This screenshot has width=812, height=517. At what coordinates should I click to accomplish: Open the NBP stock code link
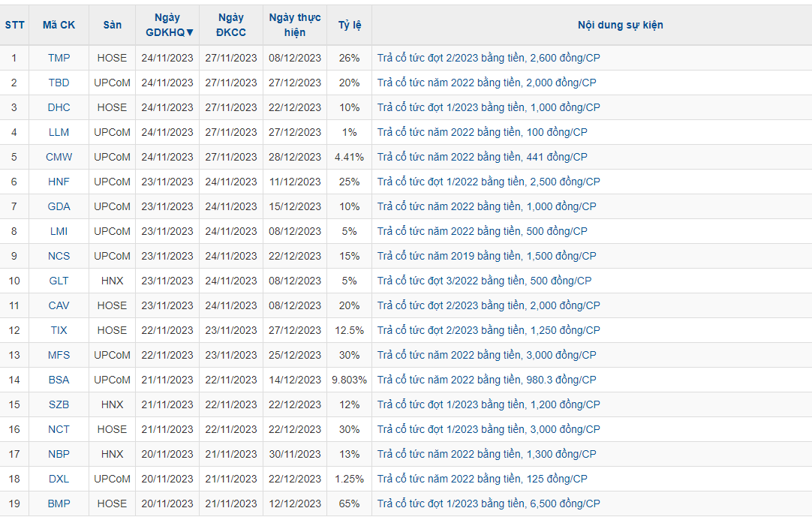coord(59,454)
